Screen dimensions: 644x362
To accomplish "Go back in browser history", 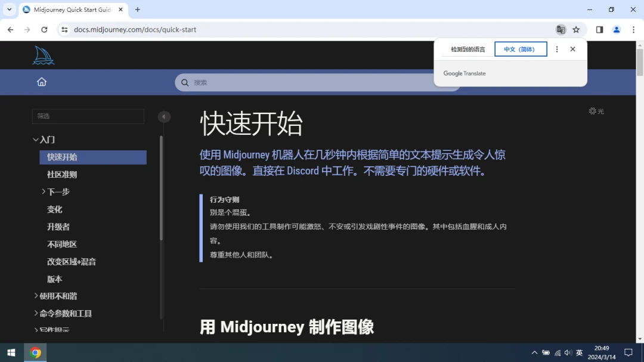I will pos(10,30).
